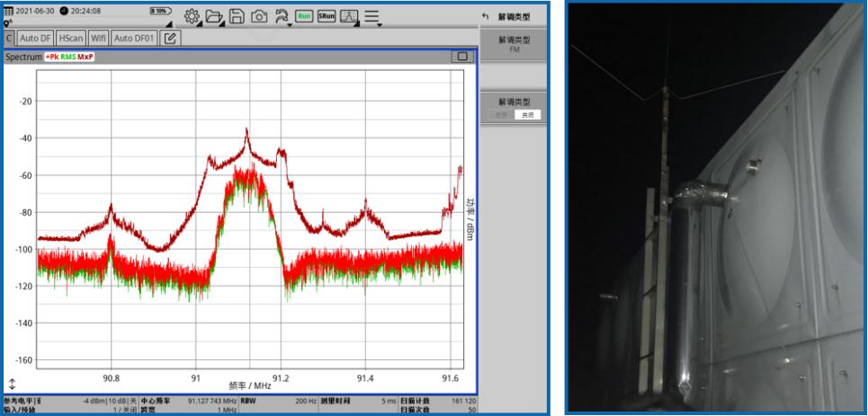The image size is (868, 416).
Task: Click the Wifi tab button
Action: click(99, 39)
